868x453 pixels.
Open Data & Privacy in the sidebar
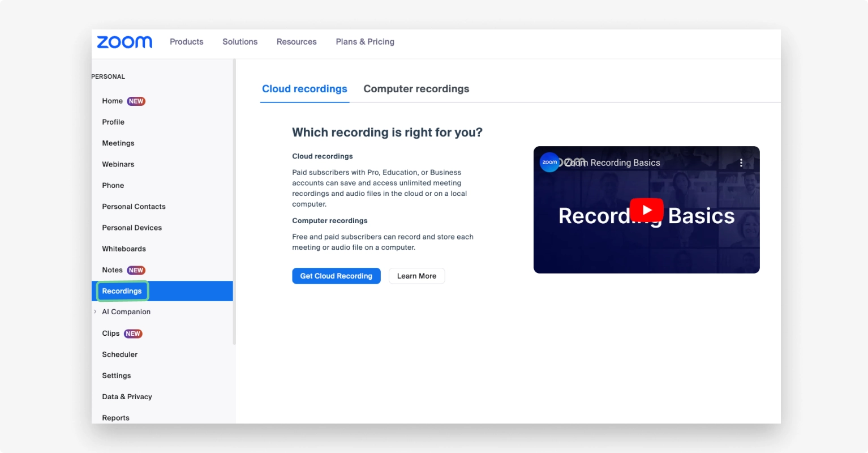point(127,397)
